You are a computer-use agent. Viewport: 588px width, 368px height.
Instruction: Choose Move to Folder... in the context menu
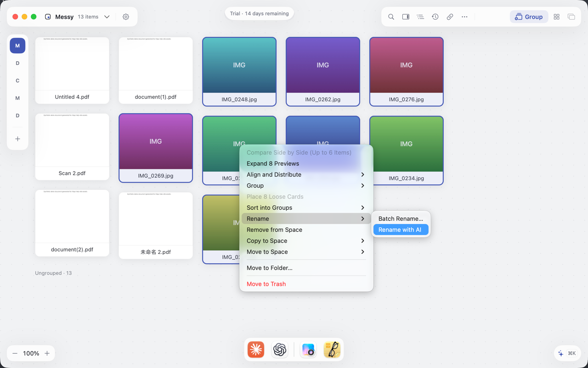point(306,268)
